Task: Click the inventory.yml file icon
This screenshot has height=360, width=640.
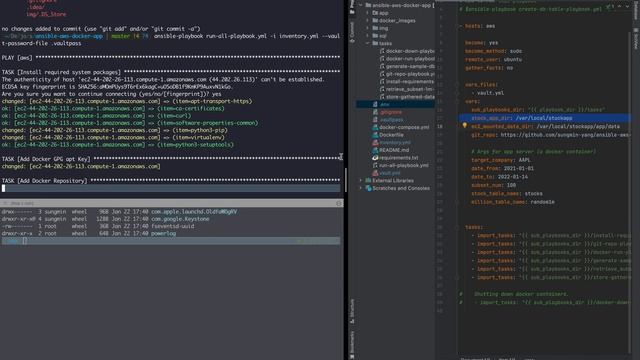Action: pyautogui.click(x=375, y=142)
